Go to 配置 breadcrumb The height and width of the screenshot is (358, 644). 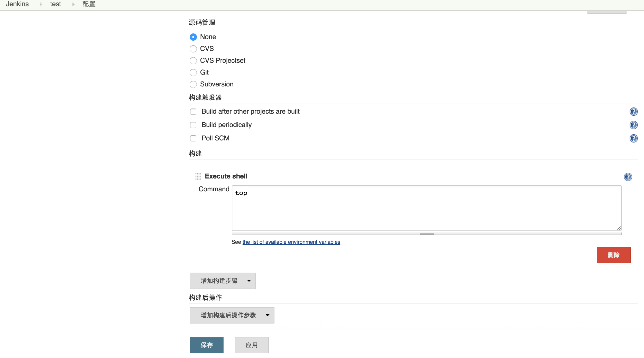pos(89,4)
